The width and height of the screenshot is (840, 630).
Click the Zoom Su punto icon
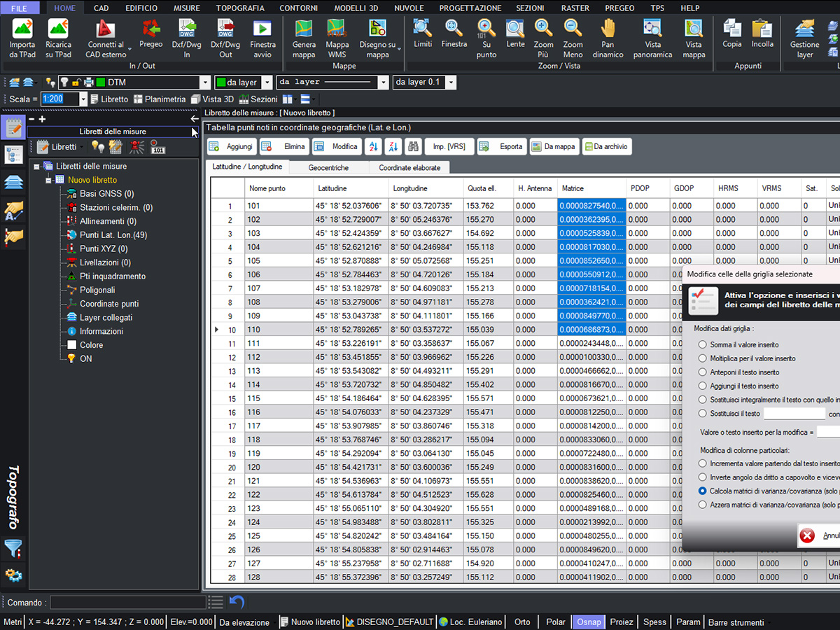point(486,38)
